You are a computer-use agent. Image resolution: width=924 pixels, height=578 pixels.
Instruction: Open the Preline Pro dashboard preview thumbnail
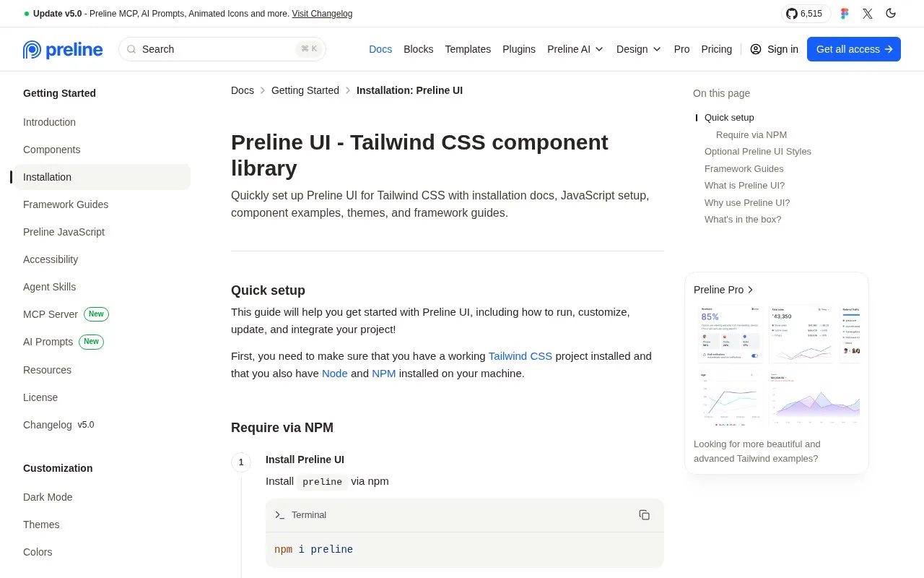pos(777,366)
